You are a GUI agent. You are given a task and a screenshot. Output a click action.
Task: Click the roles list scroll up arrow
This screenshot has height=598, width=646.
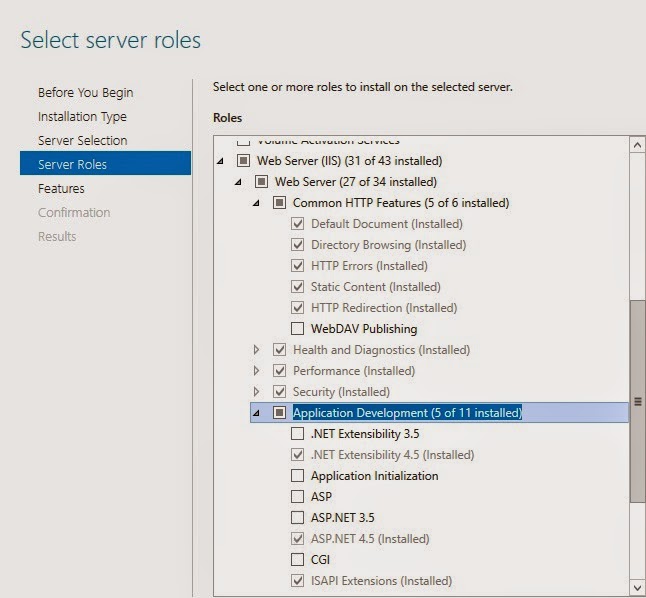(637, 145)
